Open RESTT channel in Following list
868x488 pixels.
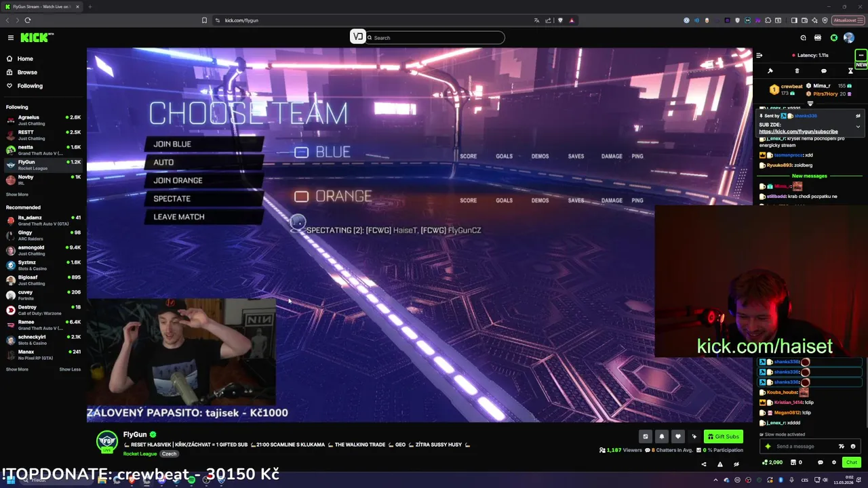(x=43, y=135)
